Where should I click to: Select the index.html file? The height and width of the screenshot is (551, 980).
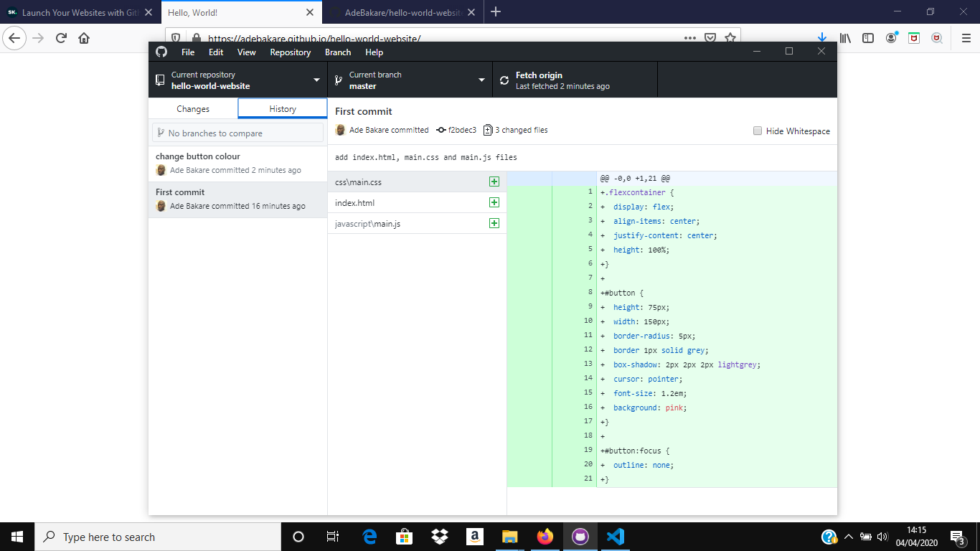click(417, 202)
